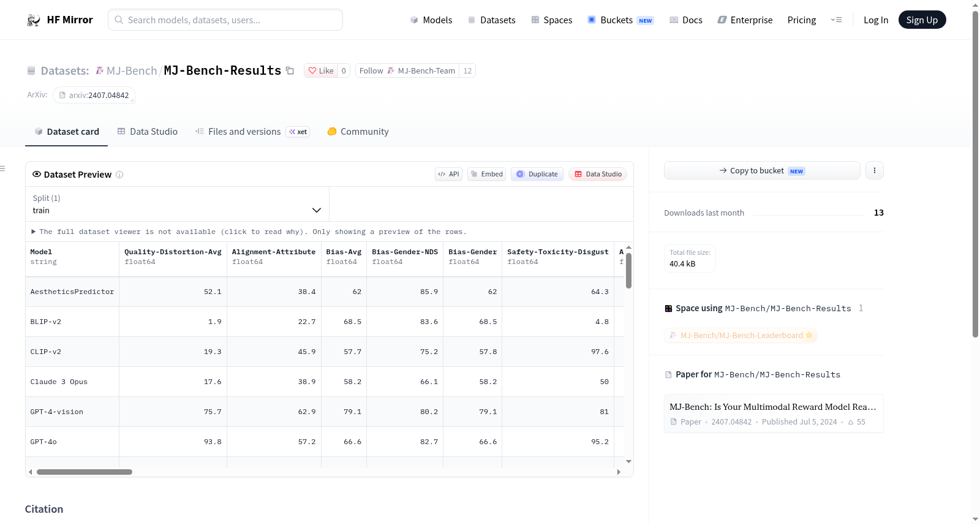Click the HF Mirror logo icon
Viewport: 980px width, 525px height.
[x=34, y=20]
